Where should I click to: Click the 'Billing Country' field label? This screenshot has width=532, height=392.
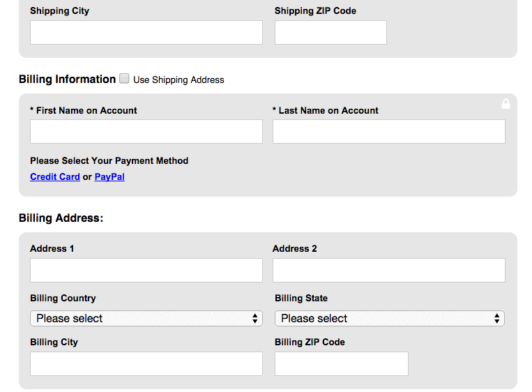pyautogui.click(x=63, y=299)
